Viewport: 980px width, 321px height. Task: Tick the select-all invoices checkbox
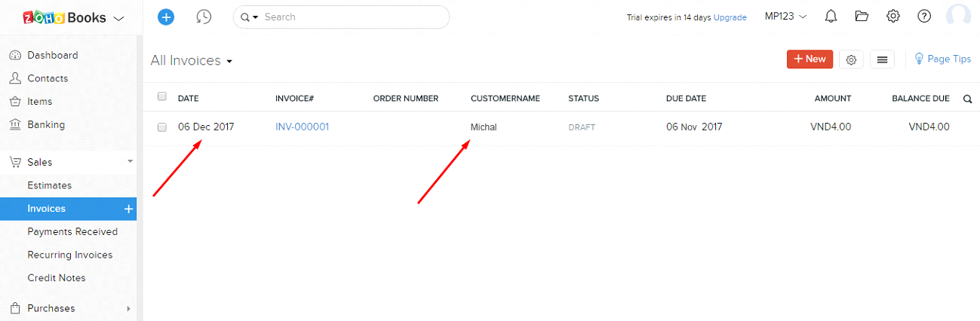(x=161, y=97)
